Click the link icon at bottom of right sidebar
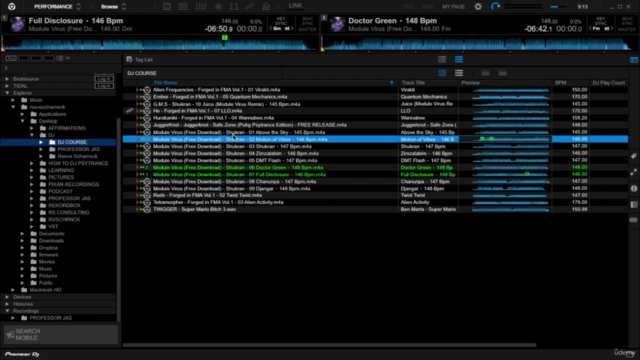The width and height of the screenshot is (640, 360). [633, 220]
